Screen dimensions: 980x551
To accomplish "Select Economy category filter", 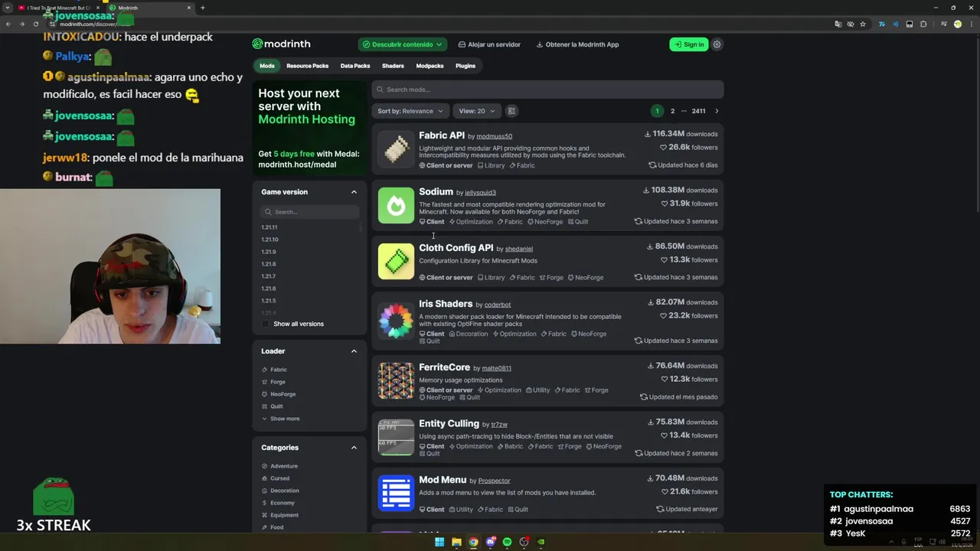I will click(x=278, y=503).
